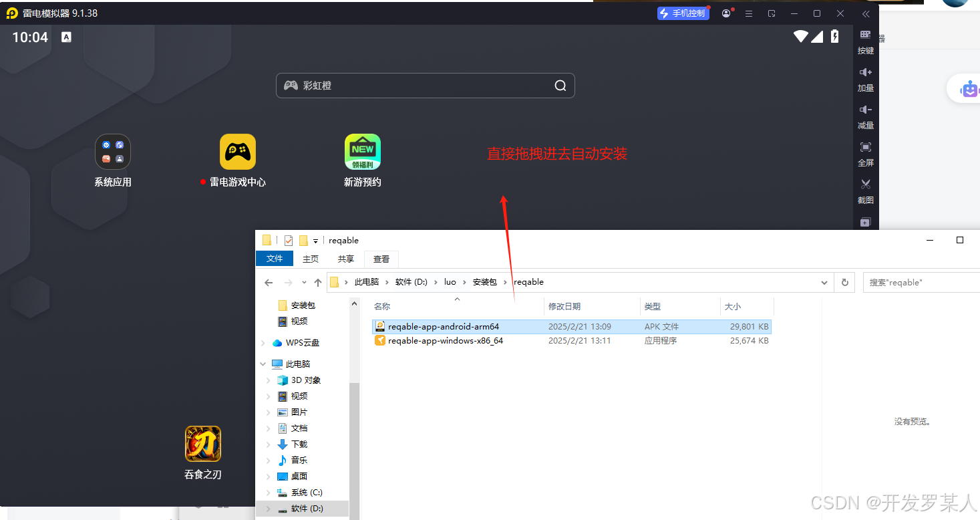Select 软件 (D:) in the navigation tree

click(307, 509)
